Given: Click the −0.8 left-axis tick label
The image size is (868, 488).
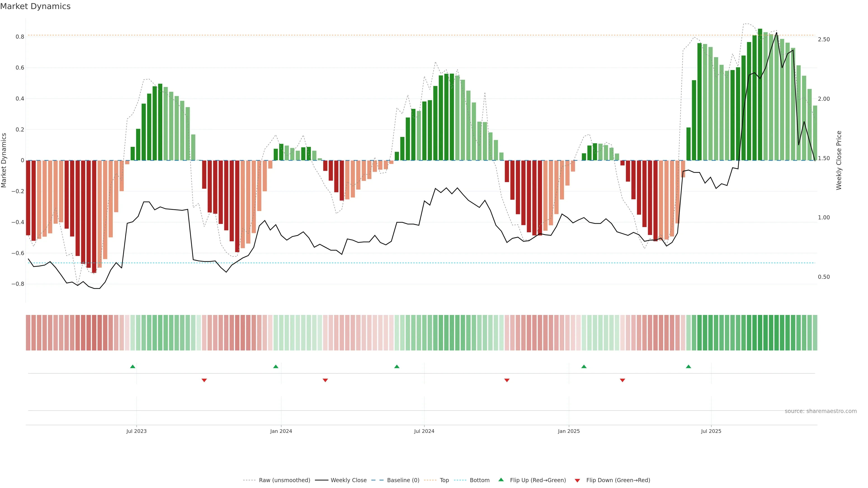Looking at the screenshot, I should [18, 284].
